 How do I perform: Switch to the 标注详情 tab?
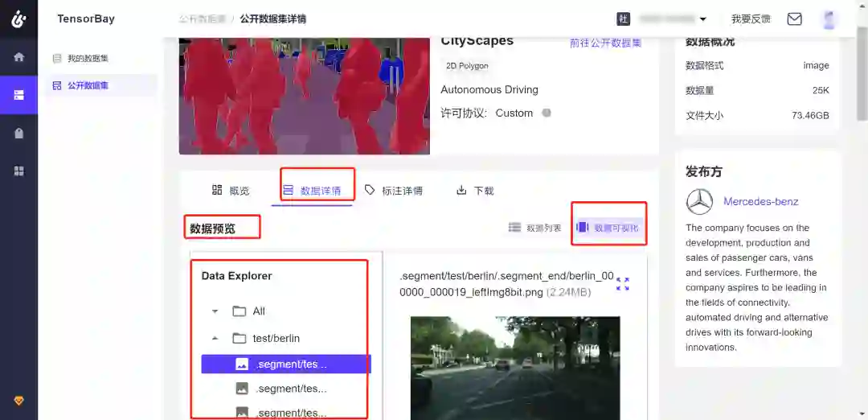pos(394,191)
